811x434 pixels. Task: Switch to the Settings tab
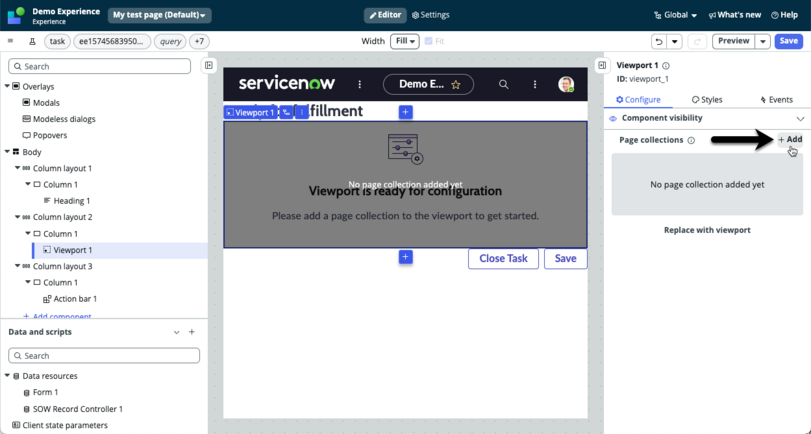click(x=431, y=15)
